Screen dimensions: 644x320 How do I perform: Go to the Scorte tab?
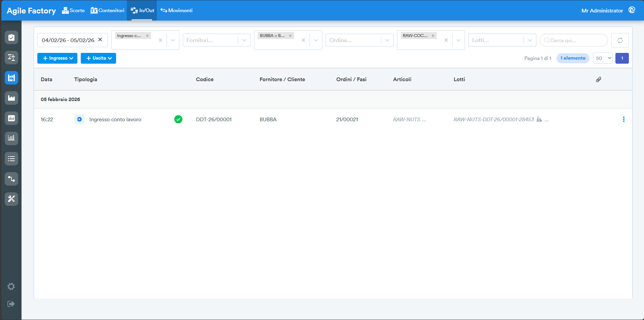73,10
